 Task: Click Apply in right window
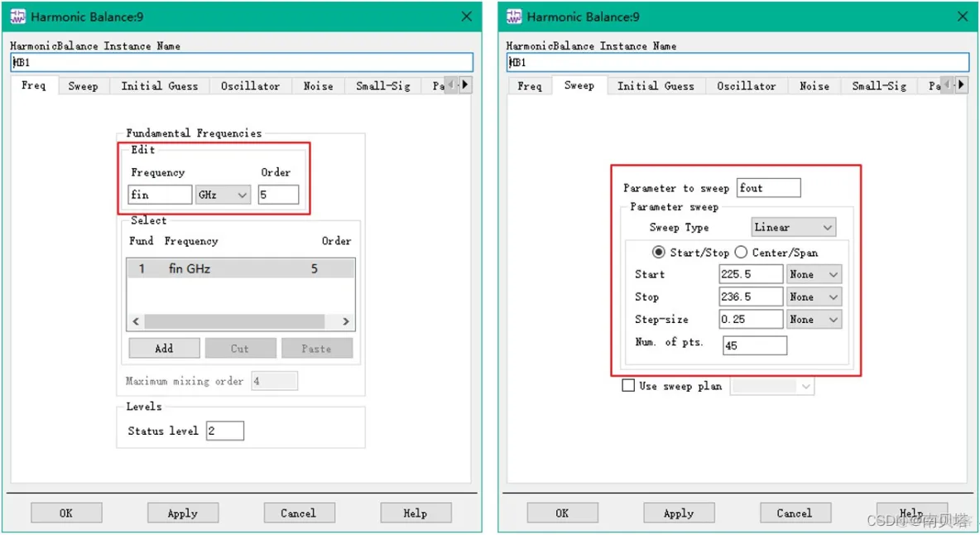[x=679, y=513]
